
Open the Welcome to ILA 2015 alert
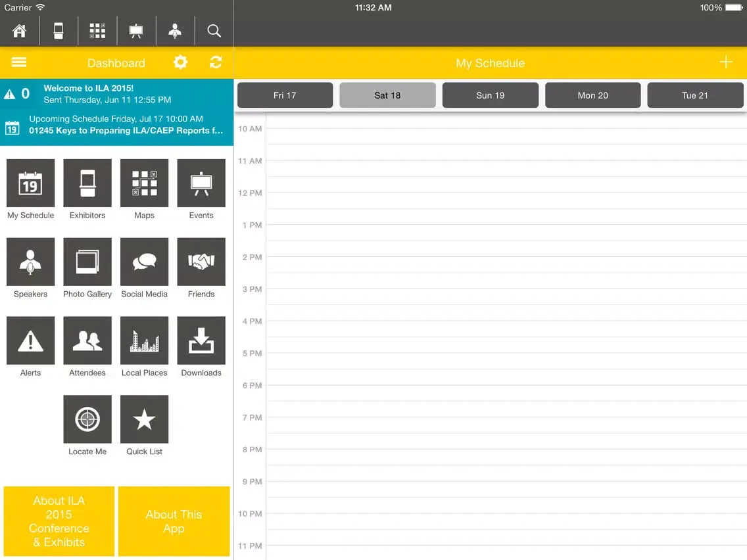(x=117, y=94)
